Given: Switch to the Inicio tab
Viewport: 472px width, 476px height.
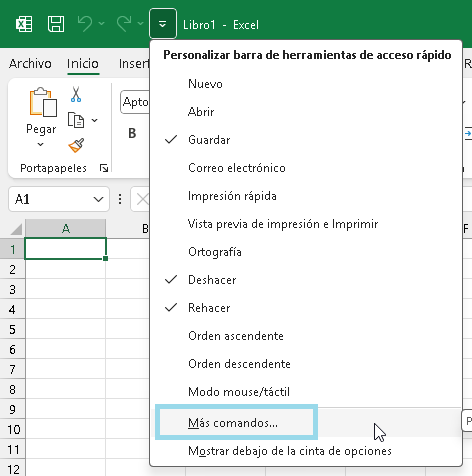Looking at the screenshot, I should (x=83, y=63).
